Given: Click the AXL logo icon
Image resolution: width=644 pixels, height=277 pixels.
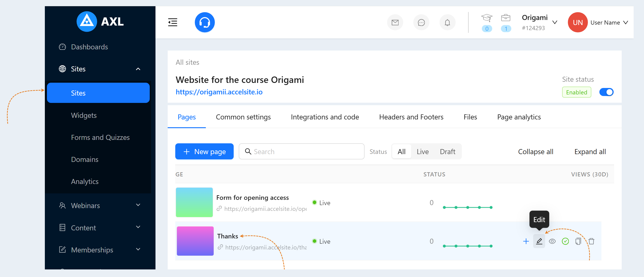Looking at the screenshot, I should pyautogui.click(x=86, y=21).
